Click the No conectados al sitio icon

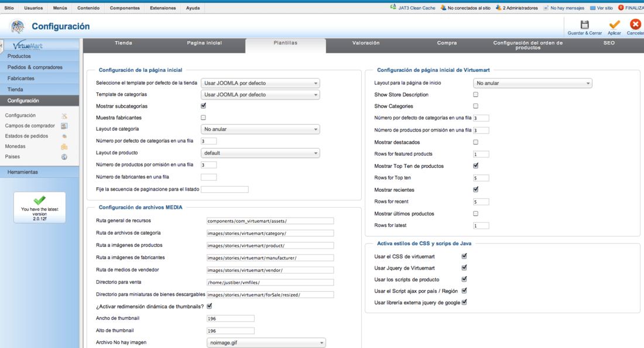point(443,8)
